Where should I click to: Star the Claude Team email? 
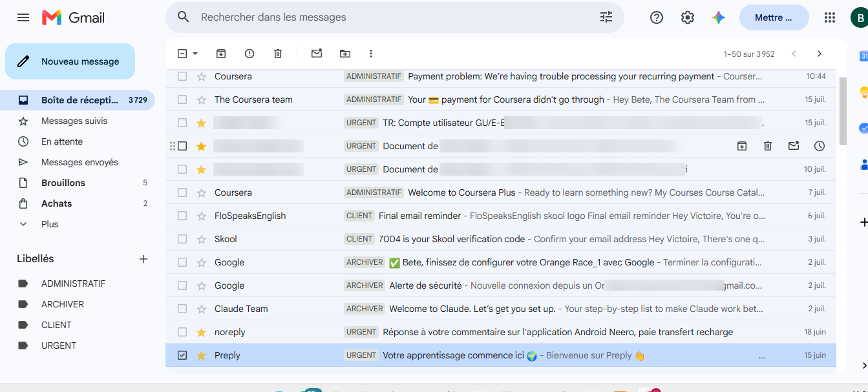click(201, 309)
